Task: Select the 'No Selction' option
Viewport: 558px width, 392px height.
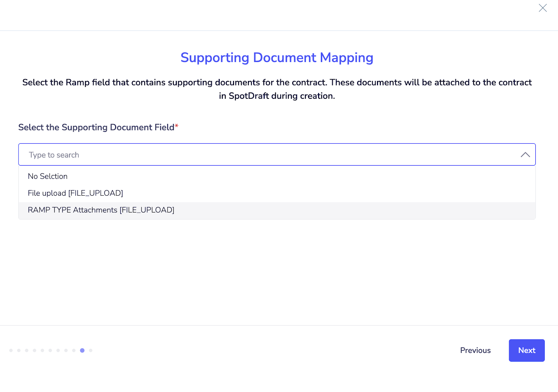Action: pos(277,176)
